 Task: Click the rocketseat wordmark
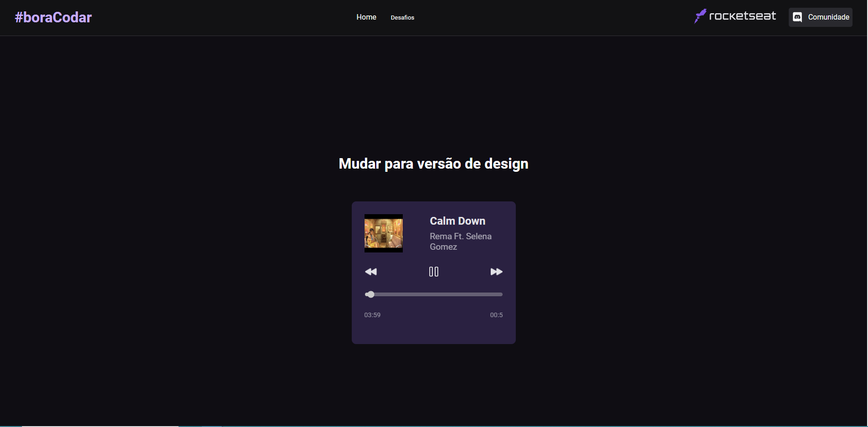(x=742, y=16)
